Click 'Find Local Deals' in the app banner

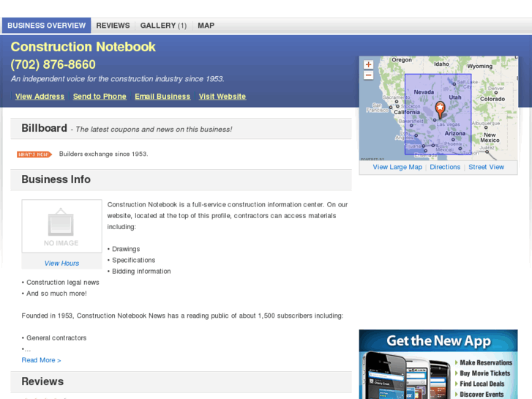point(482,384)
